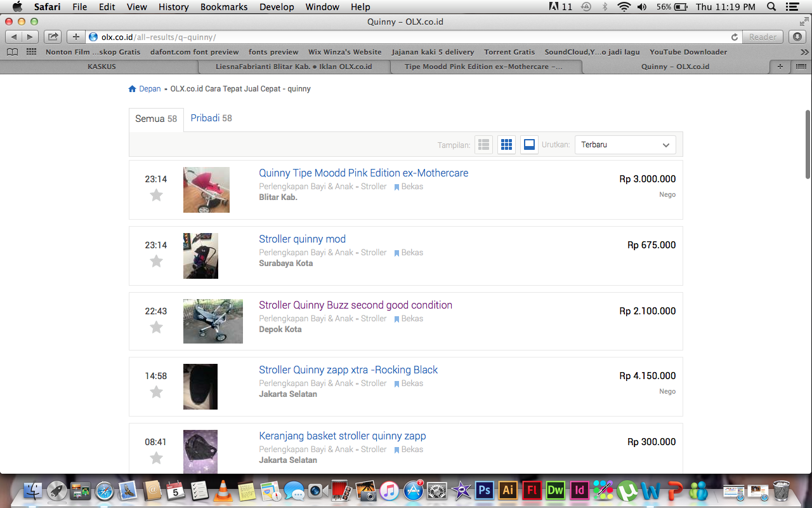Open the Quinny Buzz outdoor stroller thumbnail
The width and height of the screenshot is (812, 508).
pyautogui.click(x=213, y=321)
